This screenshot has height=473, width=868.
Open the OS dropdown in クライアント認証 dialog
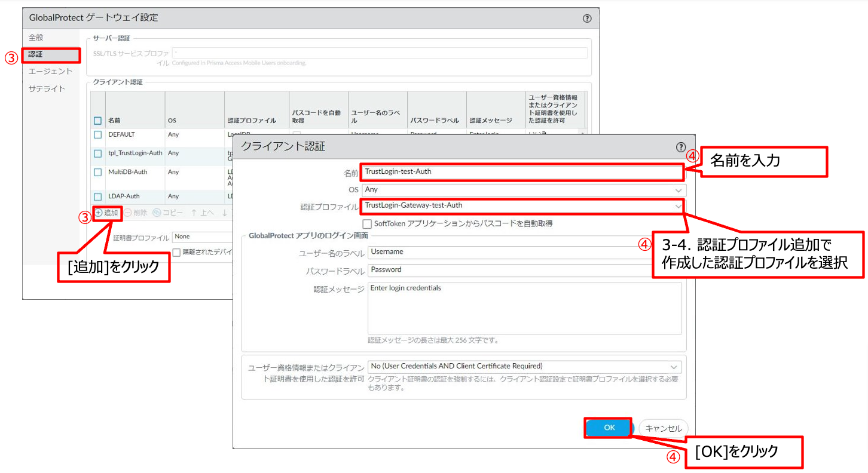point(524,190)
